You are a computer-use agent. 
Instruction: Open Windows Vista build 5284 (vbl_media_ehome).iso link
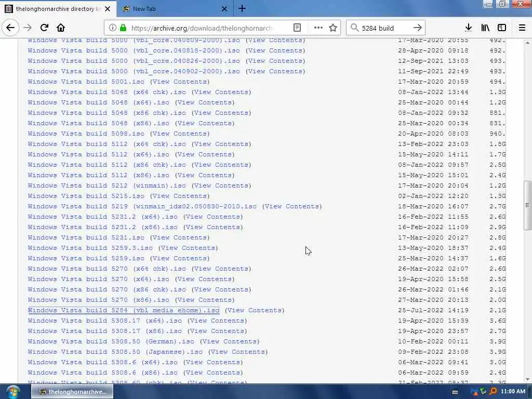tap(124, 310)
